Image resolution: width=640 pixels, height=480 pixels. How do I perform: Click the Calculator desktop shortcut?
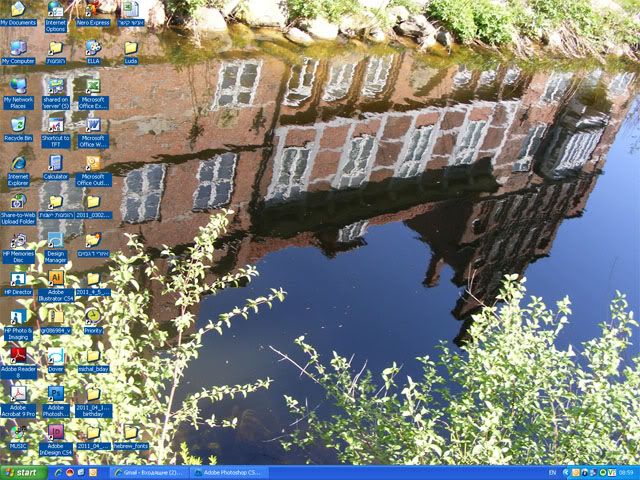point(56,163)
